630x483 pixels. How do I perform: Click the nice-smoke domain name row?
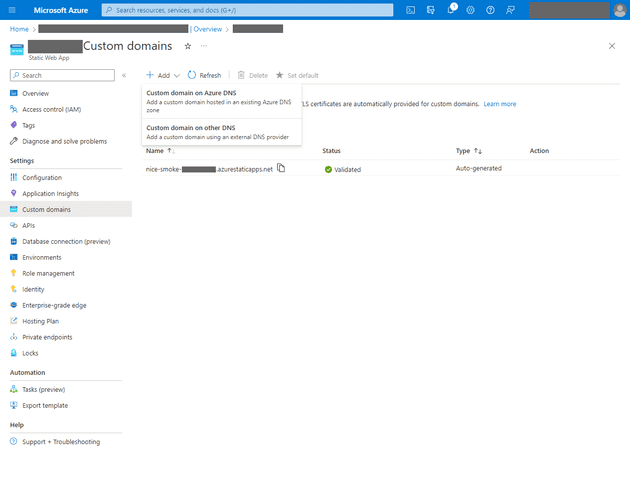[x=209, y=169]
